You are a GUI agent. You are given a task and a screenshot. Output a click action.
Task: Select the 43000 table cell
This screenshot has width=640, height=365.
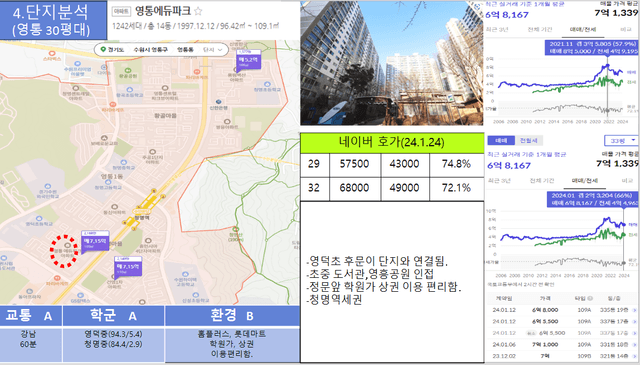coord(404,165)
